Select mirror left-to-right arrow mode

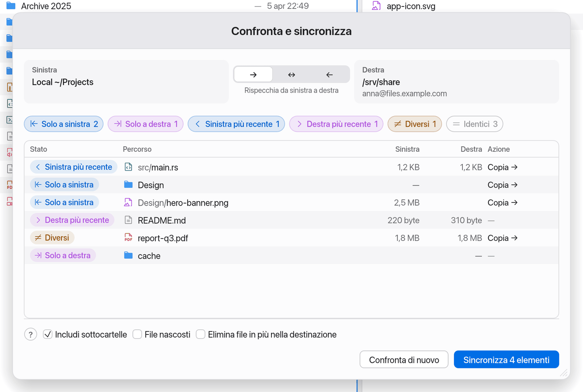tap(253, 75)
